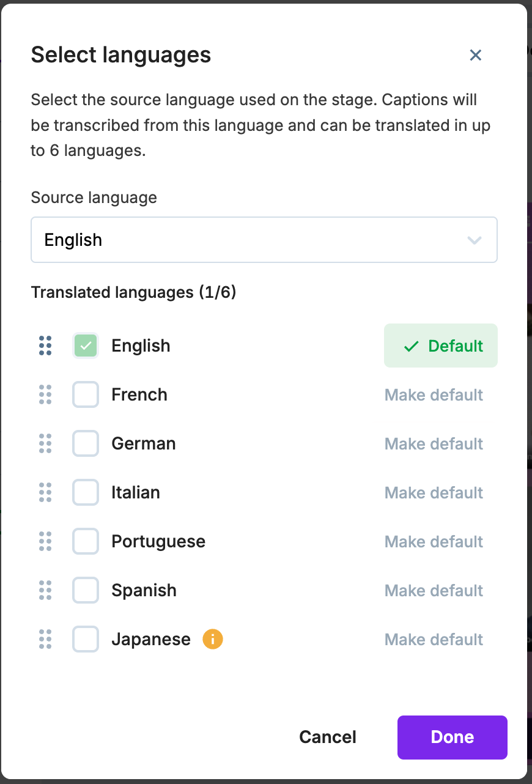Click the chevron arrow in Source language field
The image size is (532, 784).
coord(475,240)
